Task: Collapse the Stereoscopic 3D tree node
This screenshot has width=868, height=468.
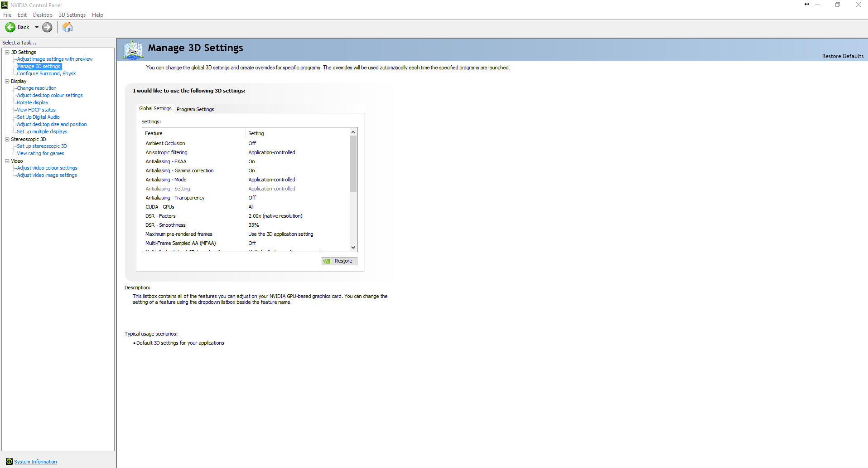Action: (x=7, y=139)
